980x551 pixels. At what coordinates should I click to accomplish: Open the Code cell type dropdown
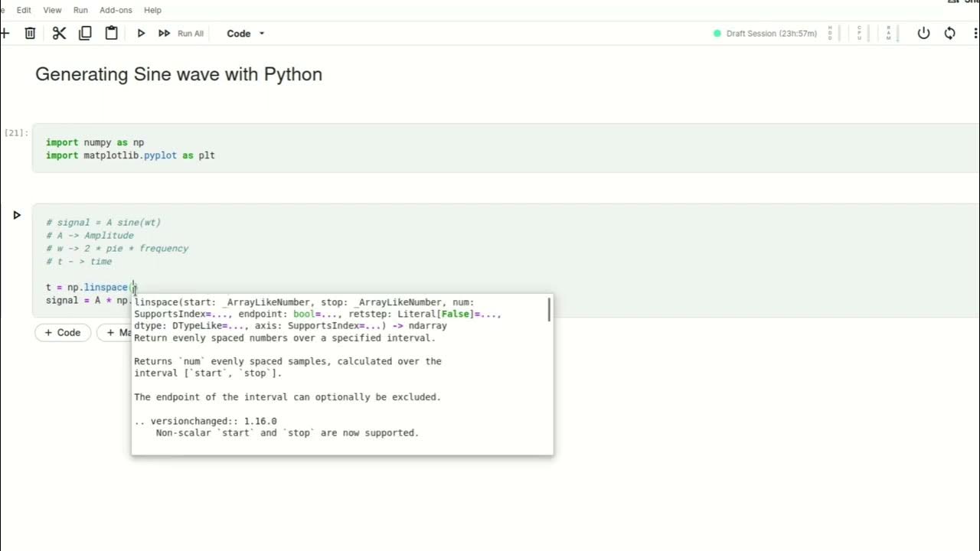[x=246, y=34]
